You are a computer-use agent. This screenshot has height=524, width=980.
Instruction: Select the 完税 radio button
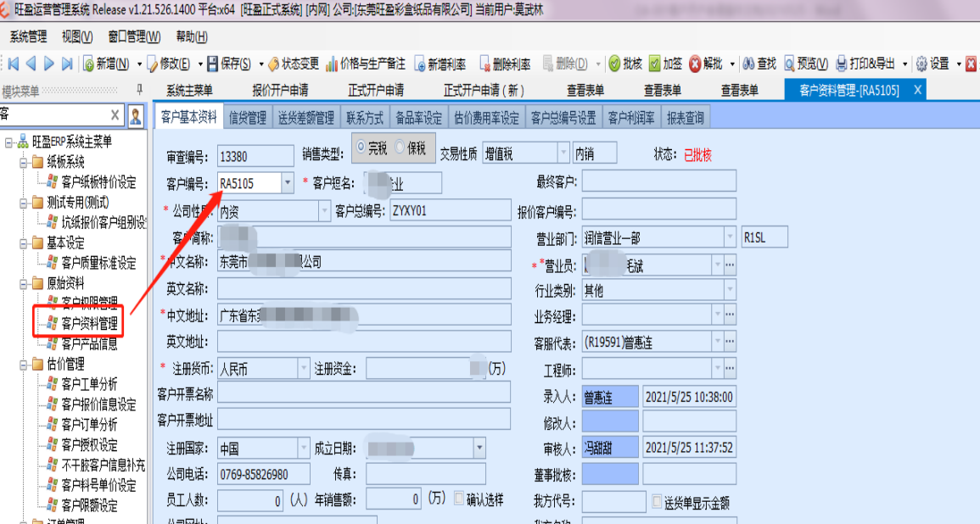click(x=361, y=147)
